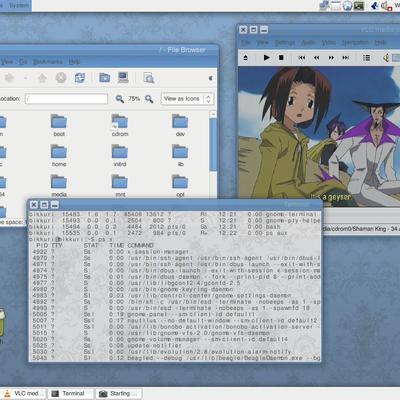The image size is (400, 400).
Task: Open System menu in top panel
Action: click(x=19, y=5)
